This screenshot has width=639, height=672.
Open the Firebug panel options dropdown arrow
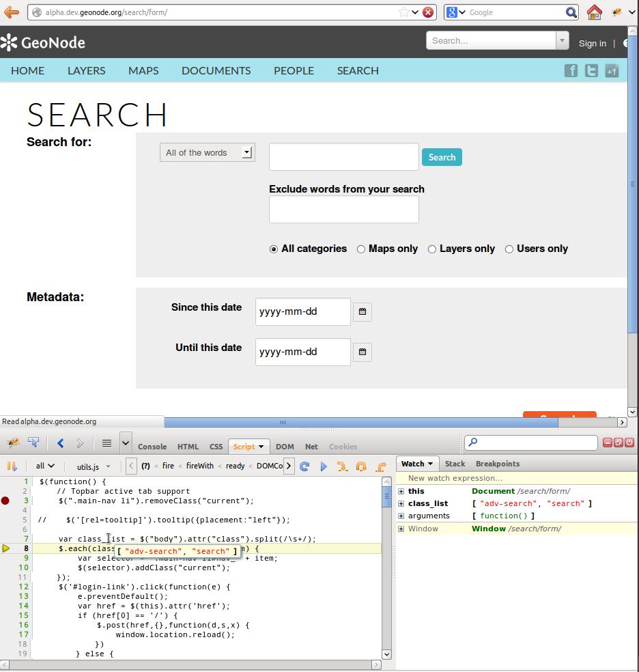coord(126,443)
